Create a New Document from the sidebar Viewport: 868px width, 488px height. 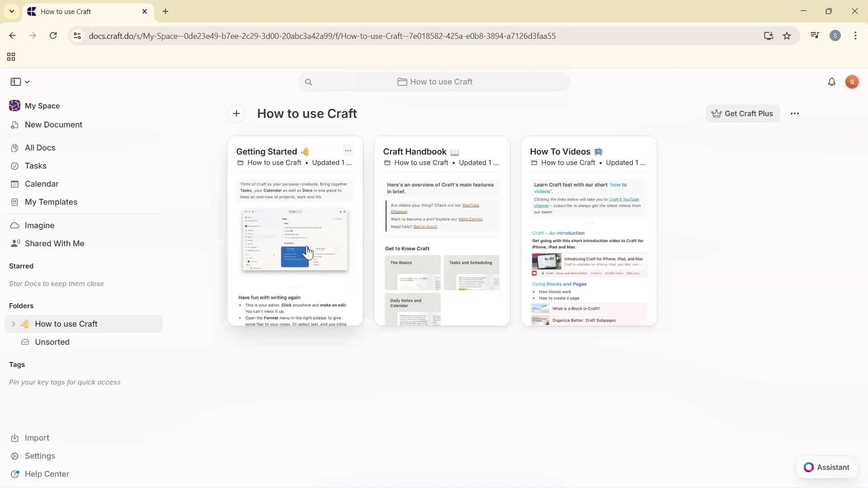[53, 125]
